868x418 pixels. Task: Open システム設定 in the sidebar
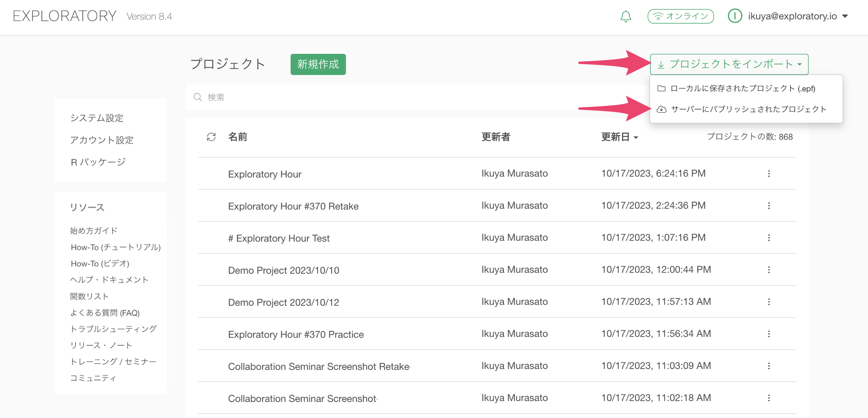coord(97,118)
